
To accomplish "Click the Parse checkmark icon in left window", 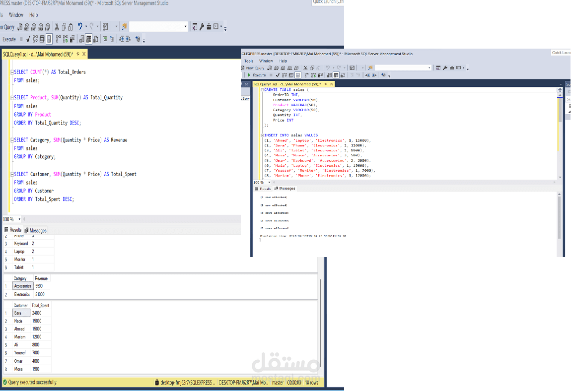I will point(28,39).
